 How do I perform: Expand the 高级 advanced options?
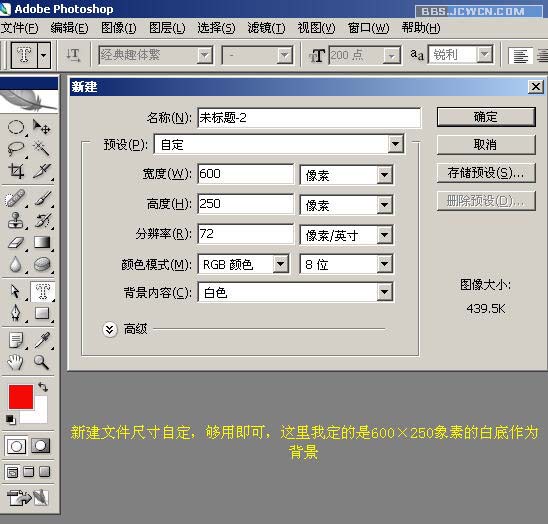(110, 329)
